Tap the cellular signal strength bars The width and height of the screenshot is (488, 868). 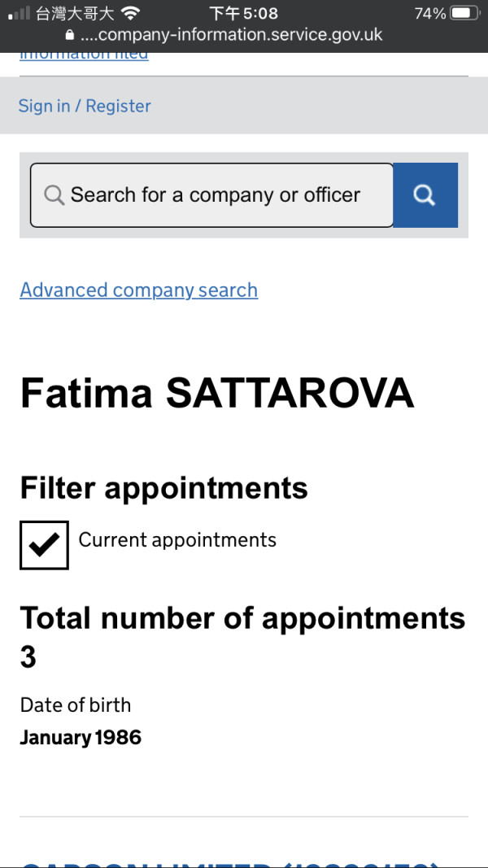18,14
